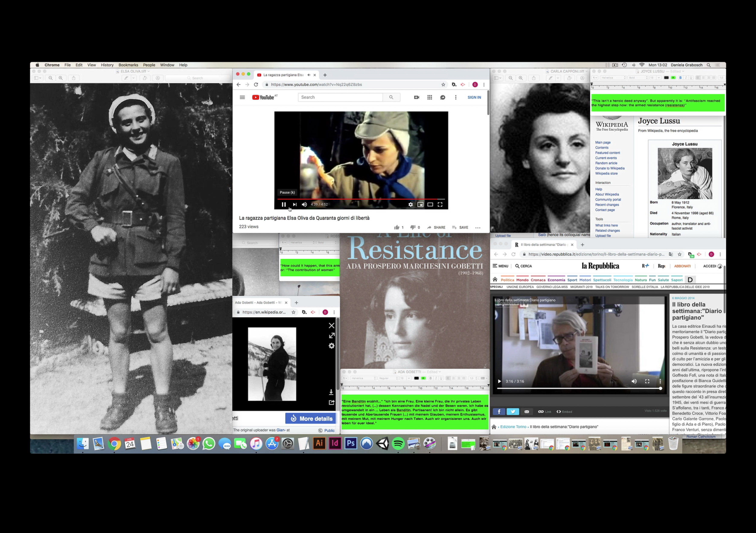The height and width of the screenshot is (533, 756).
Task: Toggle YouTube theater mode
Action: 430,204
